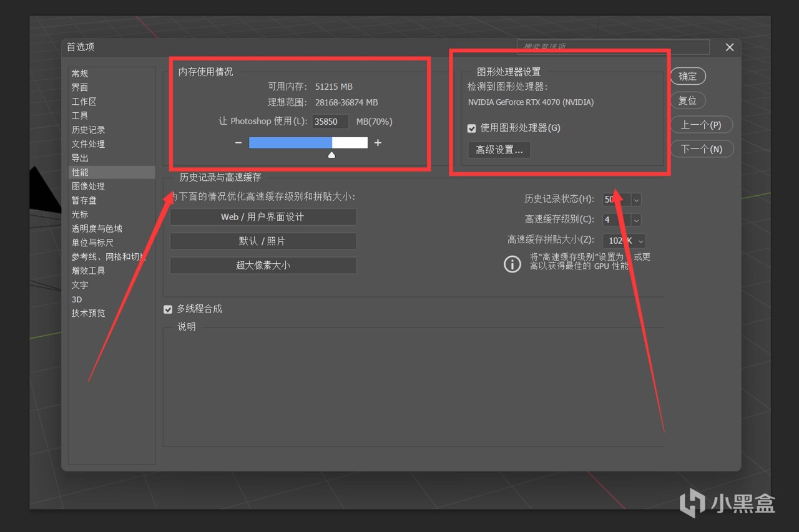Click the 高速缓存级别(C) value field

617,220
